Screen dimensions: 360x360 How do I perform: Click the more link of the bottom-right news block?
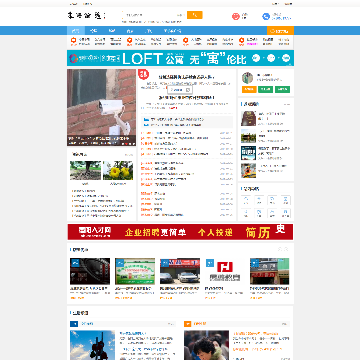[x=285, y=324]
